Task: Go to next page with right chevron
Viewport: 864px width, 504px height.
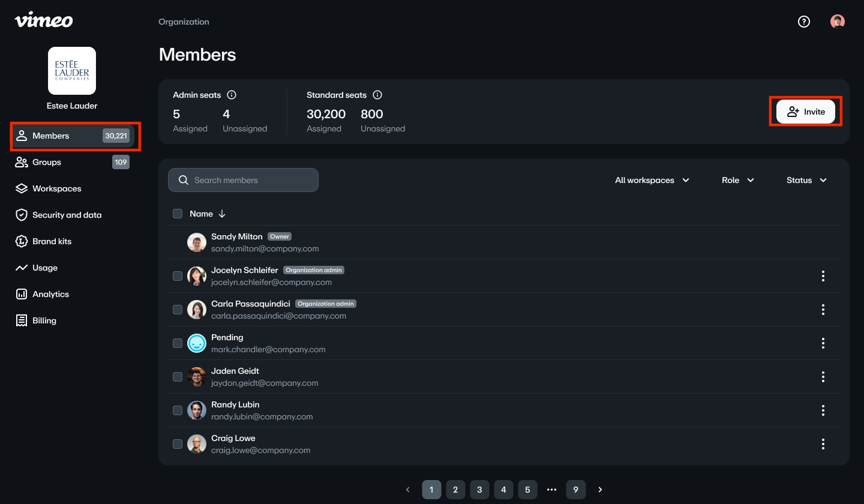Action: point(600,490)
